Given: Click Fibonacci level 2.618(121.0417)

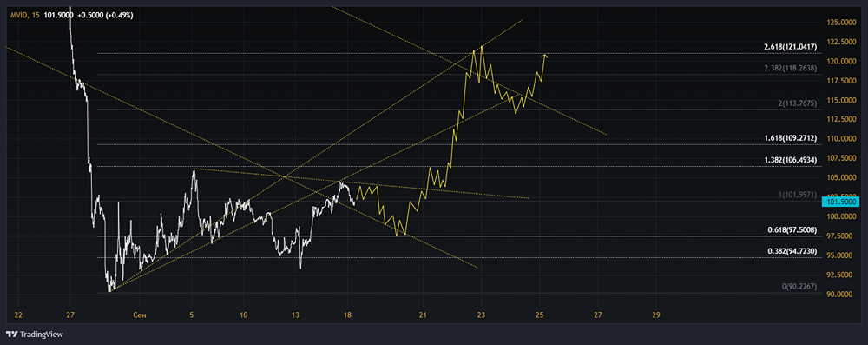Looking at the screenshot, I should coord(790,48).
